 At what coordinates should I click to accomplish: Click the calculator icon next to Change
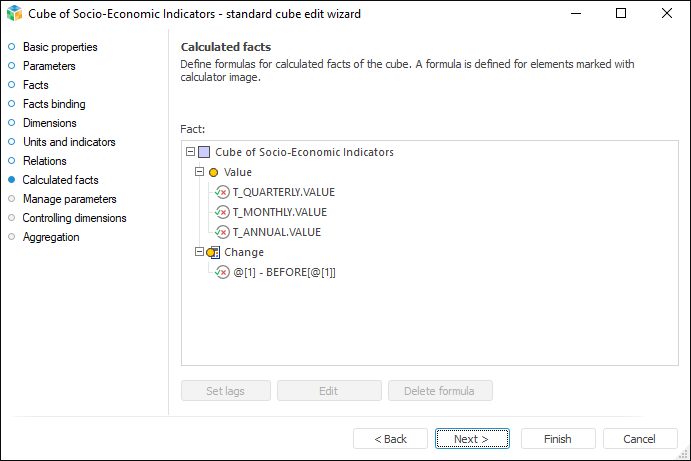tap(213, 253)
